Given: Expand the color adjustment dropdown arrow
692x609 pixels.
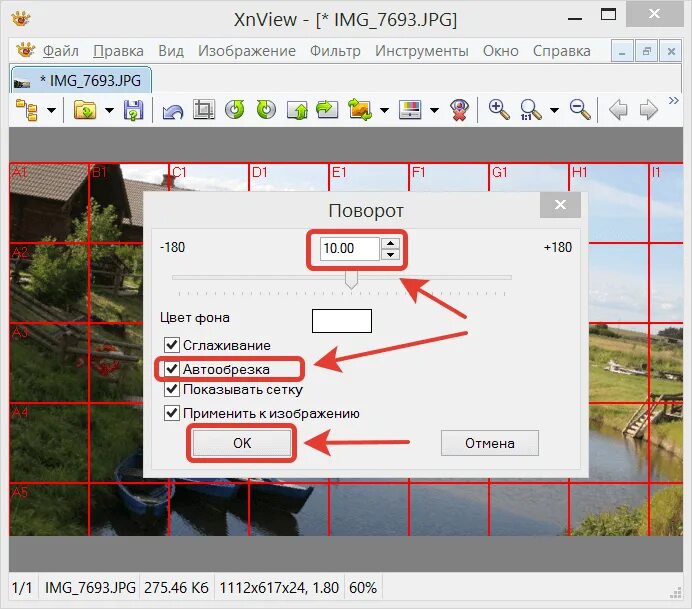Looking at the screenshot, I should pyautogui.click(x=434, y=110).
